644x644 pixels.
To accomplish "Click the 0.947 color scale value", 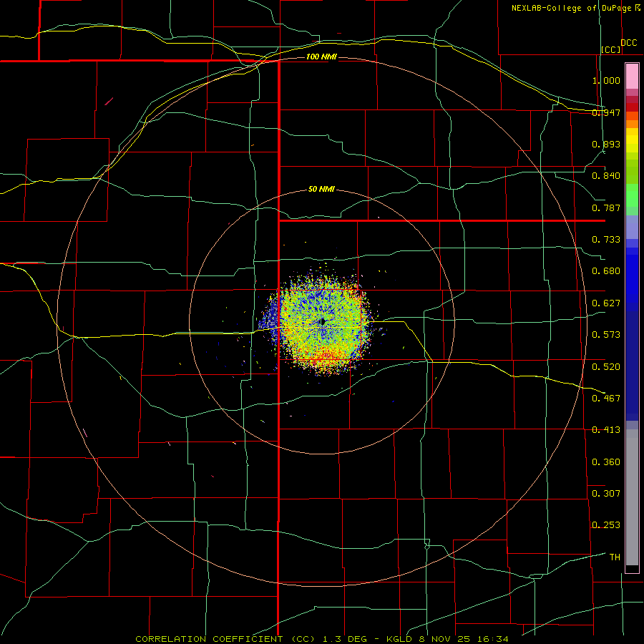I will pyautogui.click(x=606, y=112).
